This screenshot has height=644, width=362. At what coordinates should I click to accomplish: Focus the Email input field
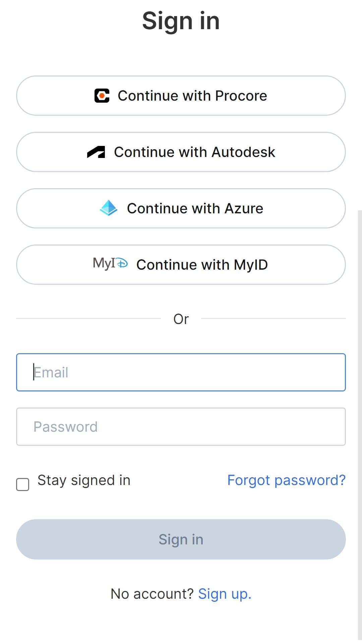(181, 372)
